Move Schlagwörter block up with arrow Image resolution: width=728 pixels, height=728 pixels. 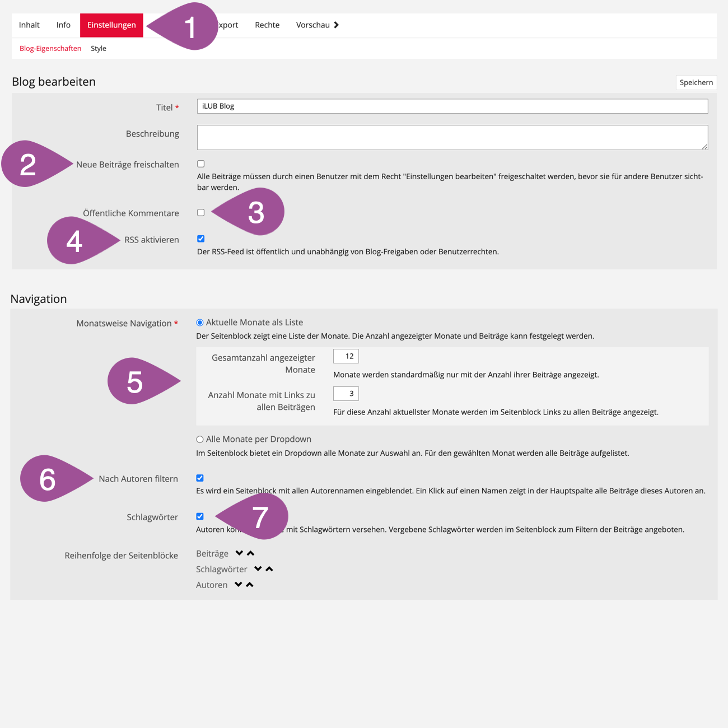269,569
